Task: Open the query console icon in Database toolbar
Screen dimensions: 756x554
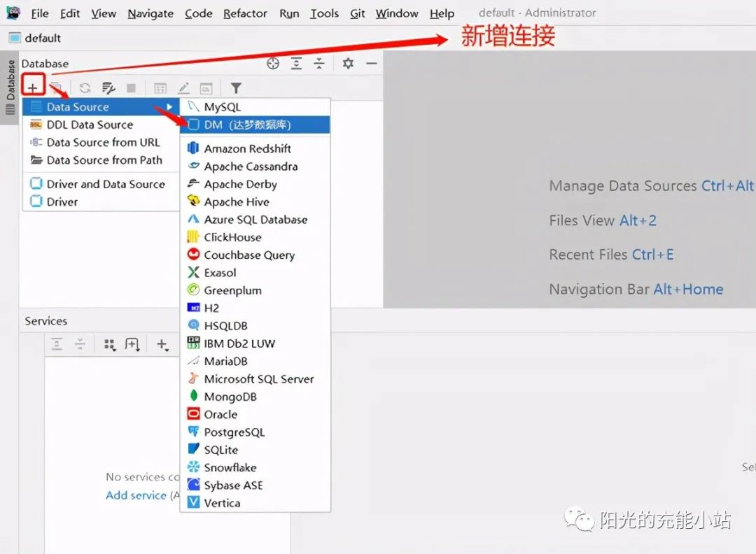Action: pos(206,88)
